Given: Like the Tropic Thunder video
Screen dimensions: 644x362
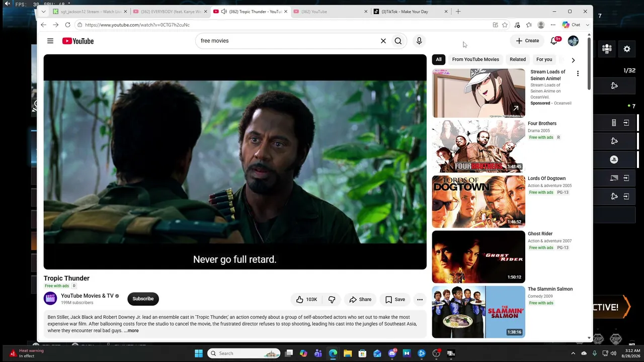Looking at the screenshot, I should (x=306, y=300).
